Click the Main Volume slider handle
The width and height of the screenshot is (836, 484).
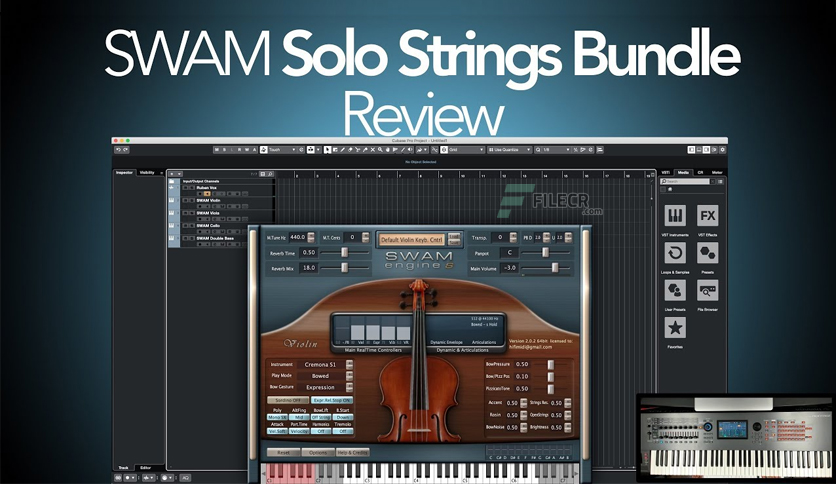click(554, 268)
